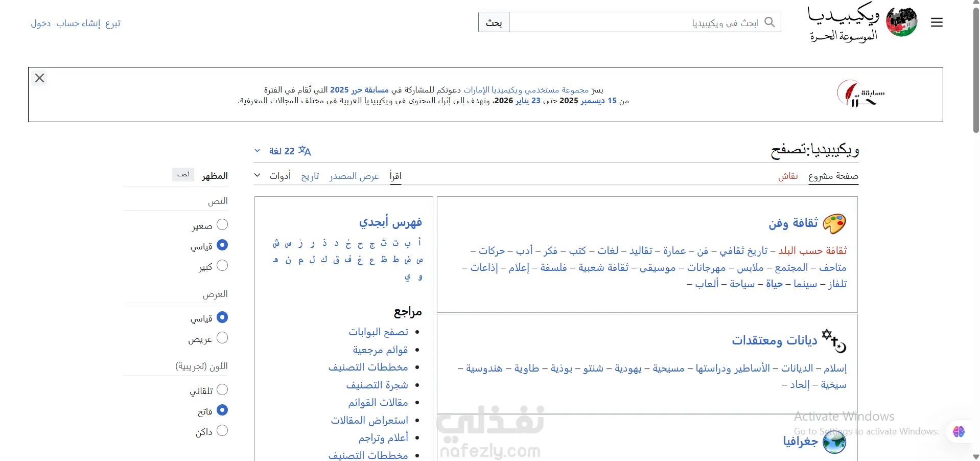This screenshot has height=461, width=980.
Task: Open the فلسفة philosophy link
Action: pos(553,267)
